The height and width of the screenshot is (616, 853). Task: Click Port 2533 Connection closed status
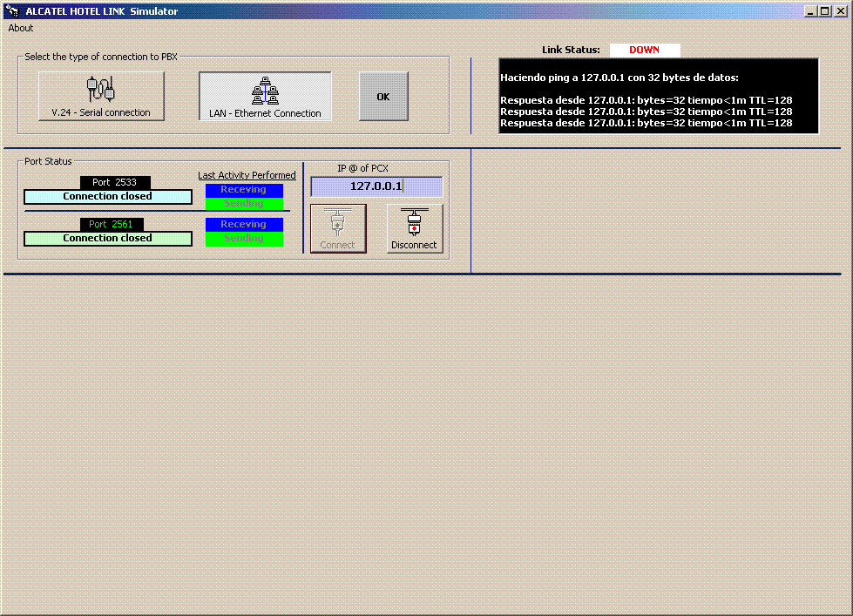108,196
